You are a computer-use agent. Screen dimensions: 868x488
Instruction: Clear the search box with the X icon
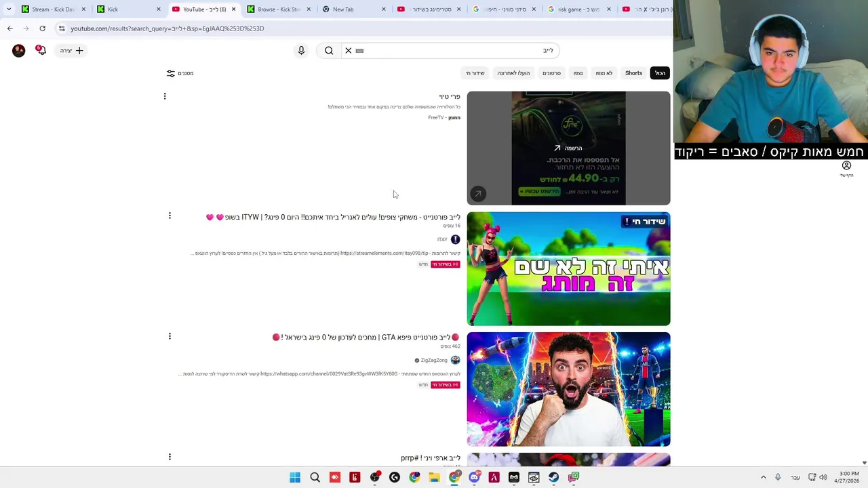(349, 50)
